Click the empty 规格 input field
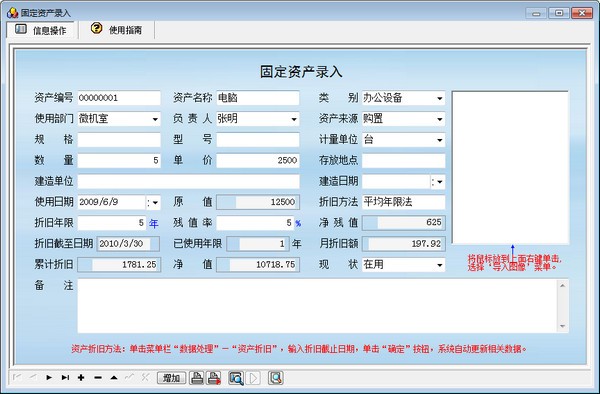600x394 pixels. pyautogui.click(x=119, y=140)
